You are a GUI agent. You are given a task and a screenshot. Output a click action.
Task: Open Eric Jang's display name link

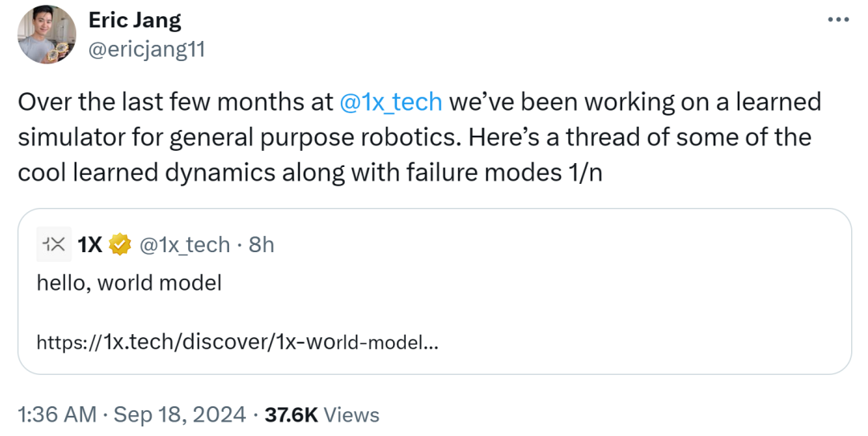(134, 19)
